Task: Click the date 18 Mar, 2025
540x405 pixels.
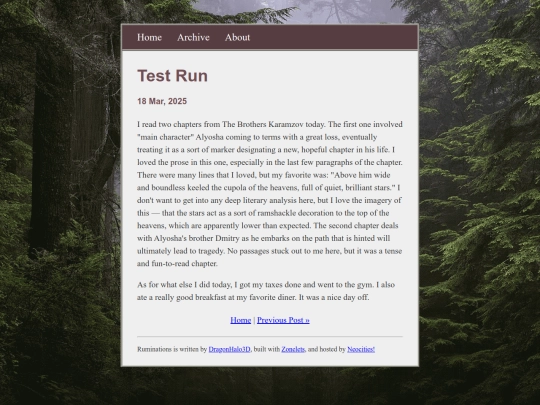Action: point(162,101)
